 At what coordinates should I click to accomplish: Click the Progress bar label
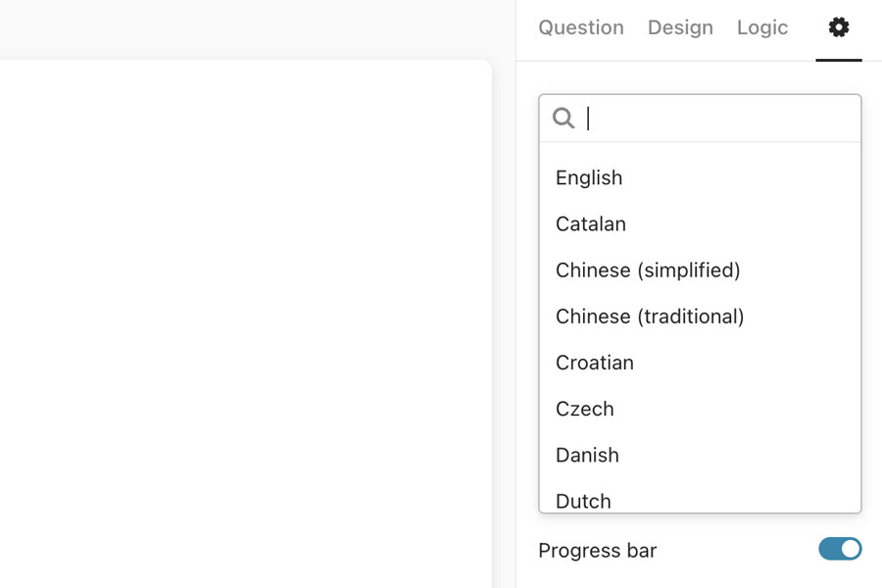(x=597, y=550)
